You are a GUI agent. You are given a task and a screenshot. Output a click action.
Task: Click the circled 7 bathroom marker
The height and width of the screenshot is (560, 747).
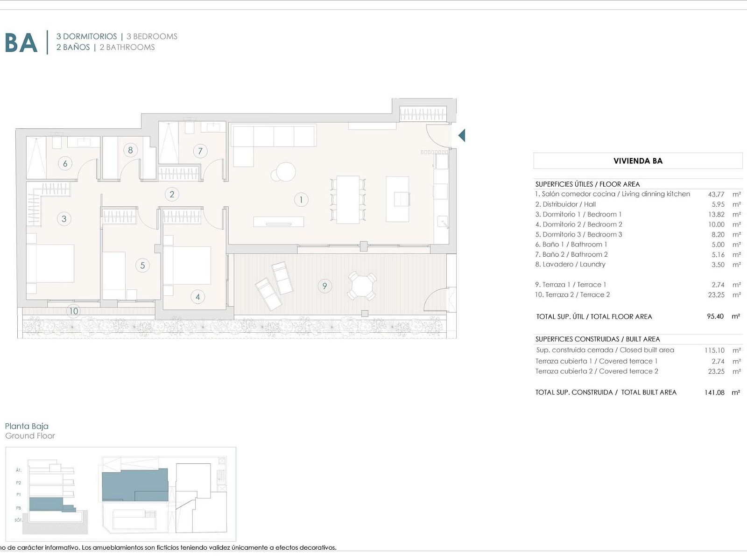click(x=200, y=151)
